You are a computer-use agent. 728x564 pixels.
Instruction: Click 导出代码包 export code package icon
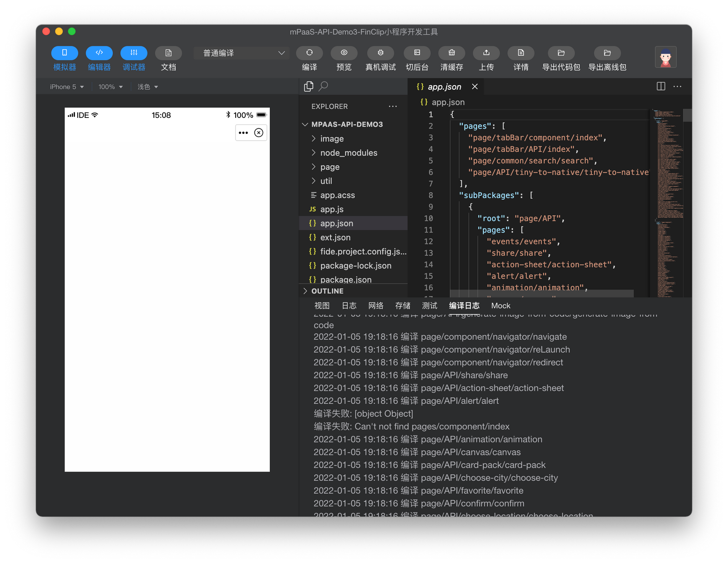(561, 53)
